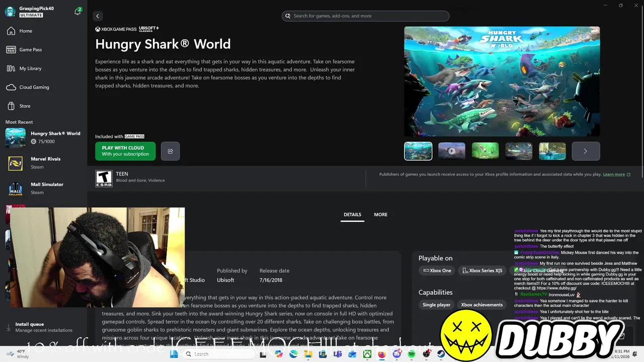644x362 pixels.
Task: Click Play with Cloud button
Action: click(125, 151)
